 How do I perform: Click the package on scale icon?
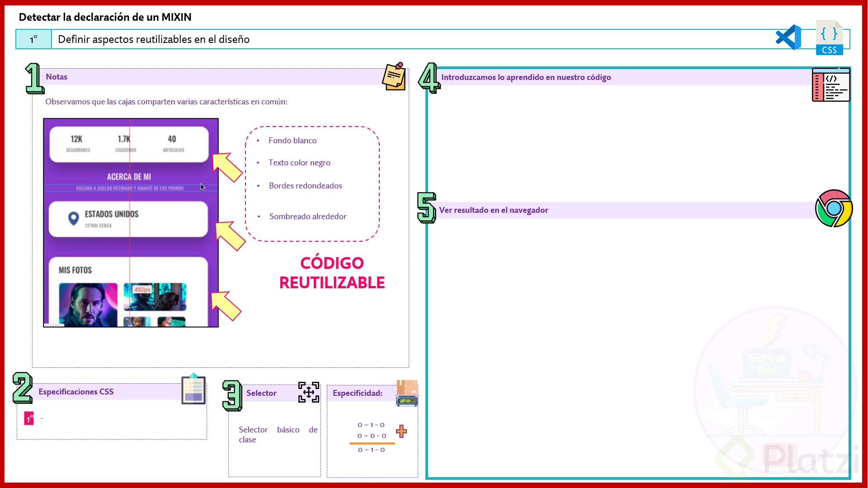tap(407, 393)
